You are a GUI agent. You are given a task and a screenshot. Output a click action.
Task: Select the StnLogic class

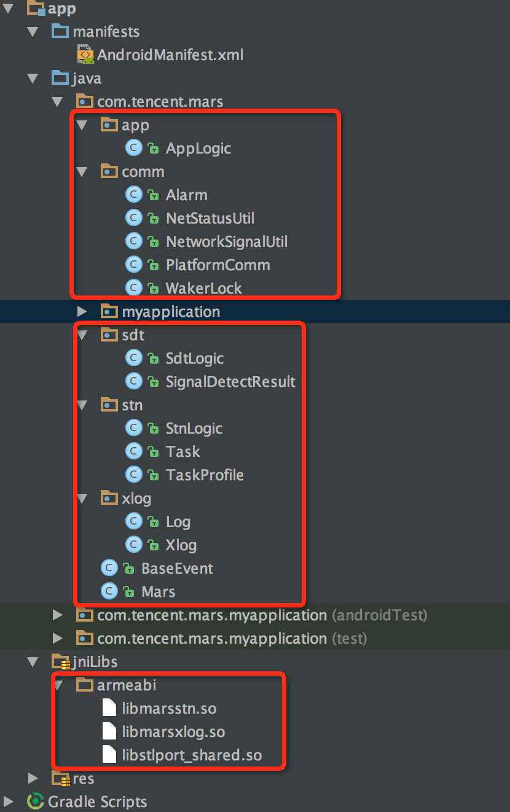(194, 428)
